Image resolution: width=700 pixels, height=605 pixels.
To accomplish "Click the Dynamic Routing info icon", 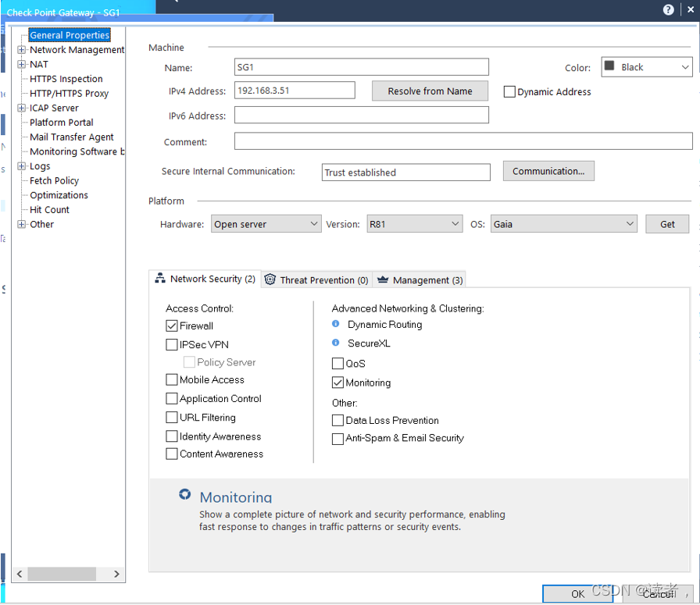I will point(336,324).
